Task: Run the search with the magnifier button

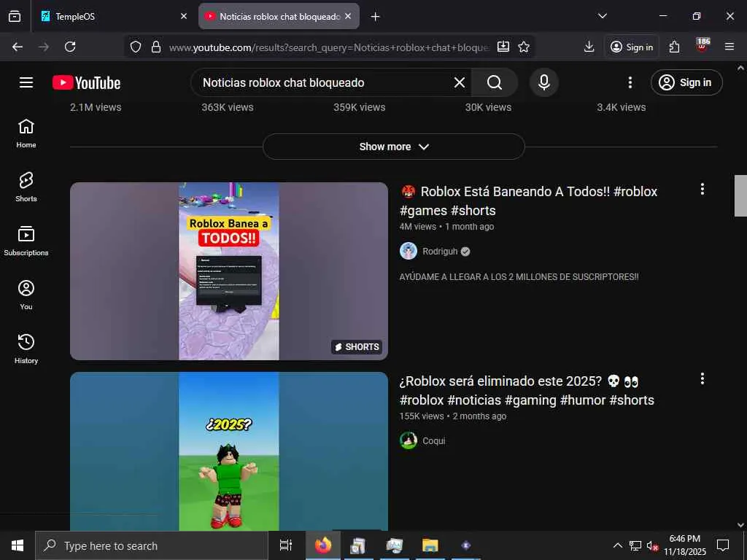Action: tap(495, 82)
